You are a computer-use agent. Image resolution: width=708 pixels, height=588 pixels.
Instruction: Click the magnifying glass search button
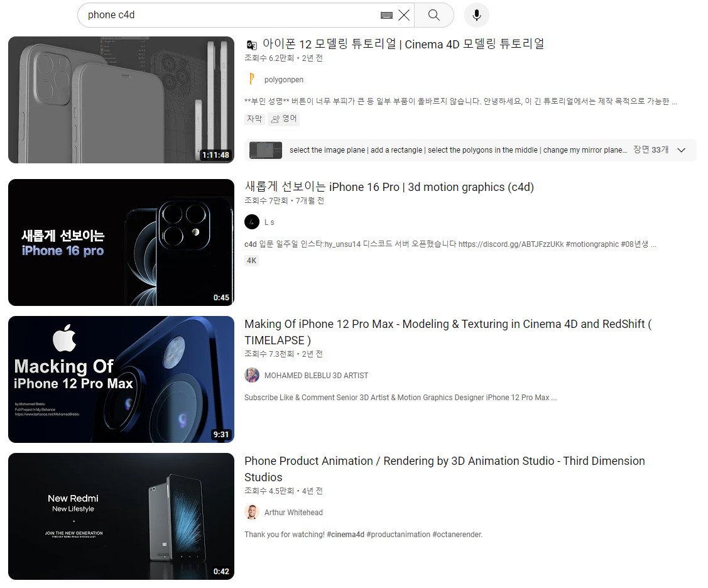(x=434, y=15)
